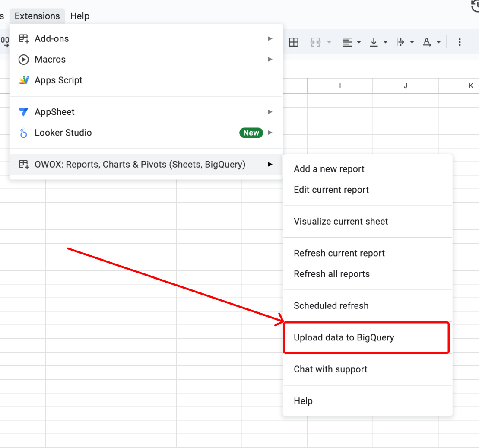The width and height of the screenshot is (479, 448).
Task: Expand the Add-ons submenu arrow
Action: tap(270, 39)
